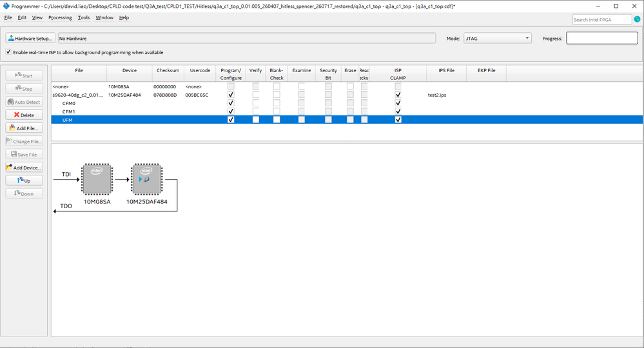Click the IPS File column header

[447, 73]
